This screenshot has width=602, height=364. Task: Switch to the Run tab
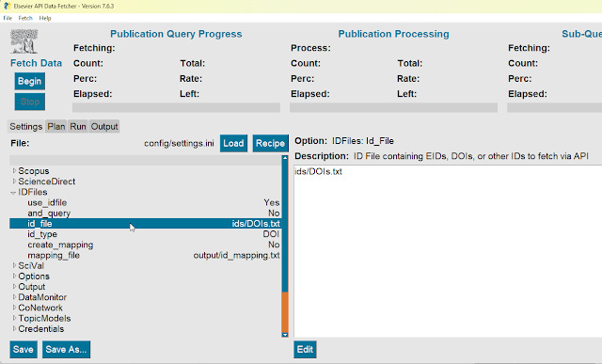tap(78, 126)
